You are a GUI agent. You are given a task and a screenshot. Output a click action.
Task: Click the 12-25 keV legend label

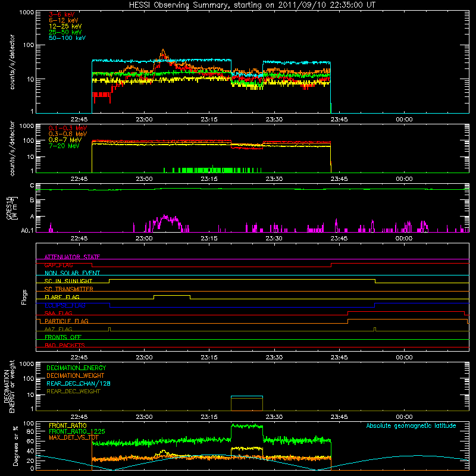coord(65,26)
